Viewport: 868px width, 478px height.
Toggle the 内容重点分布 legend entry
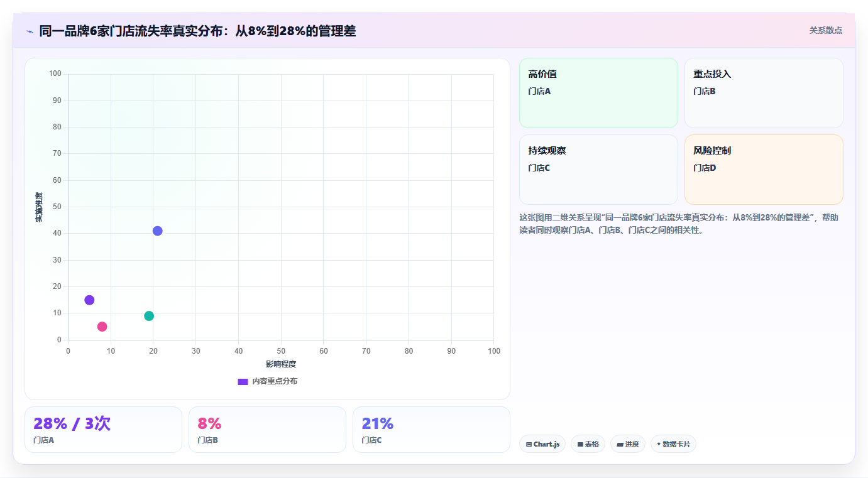(x=267, y=381)
